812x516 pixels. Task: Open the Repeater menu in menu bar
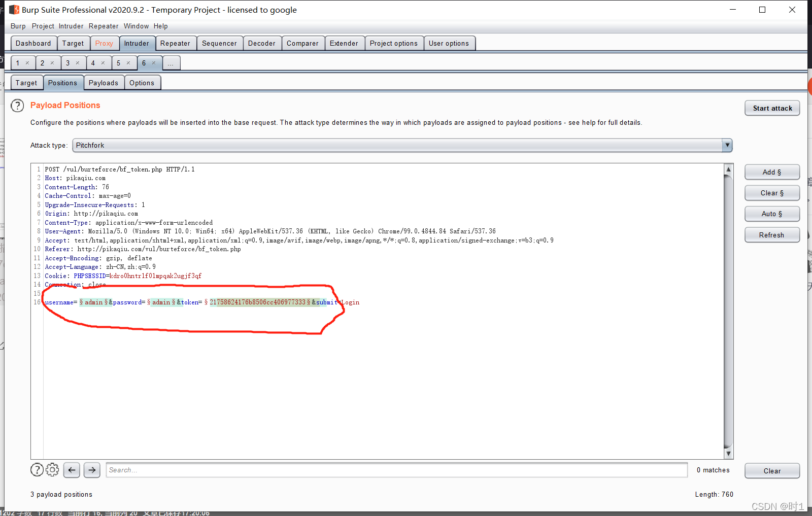click(x=104, y=26)
